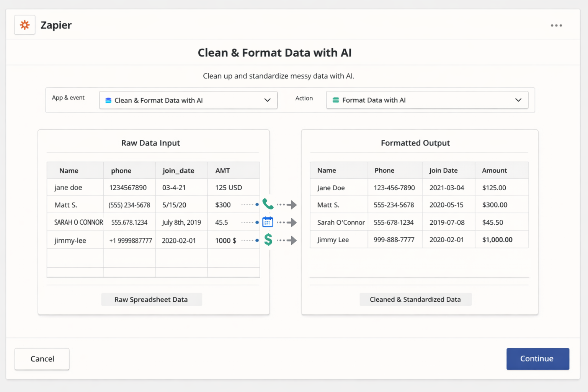The width and height of the screenshot is (588, 392).
Task: Select raw cell 'July 8th, 2019'
Action: [182, 222]
